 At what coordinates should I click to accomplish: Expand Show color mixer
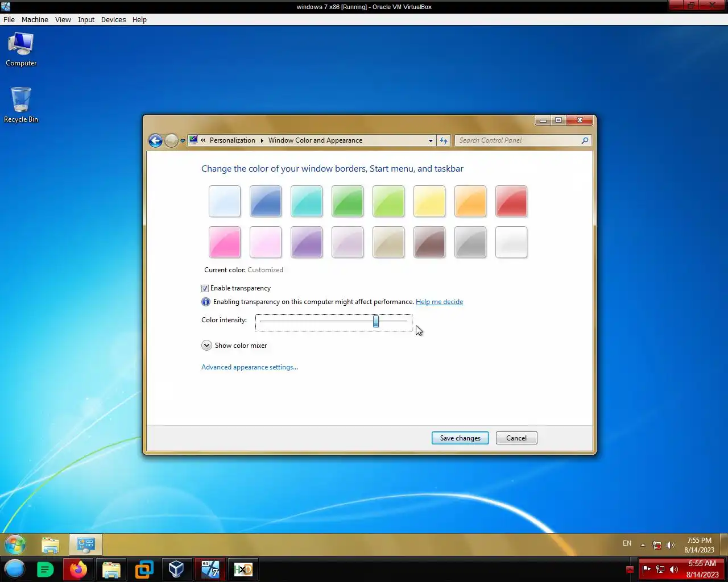click(206, 346)
